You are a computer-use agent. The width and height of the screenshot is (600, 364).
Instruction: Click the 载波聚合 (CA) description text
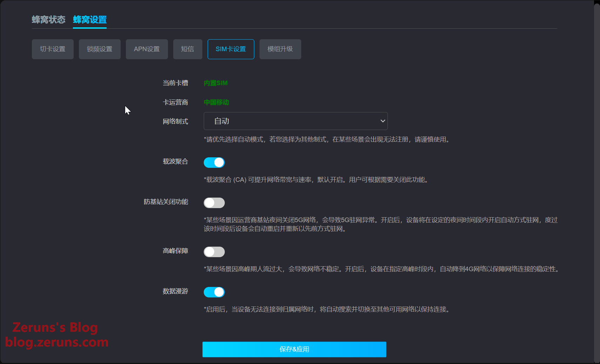pyautogui.click(x=316, y=180)
